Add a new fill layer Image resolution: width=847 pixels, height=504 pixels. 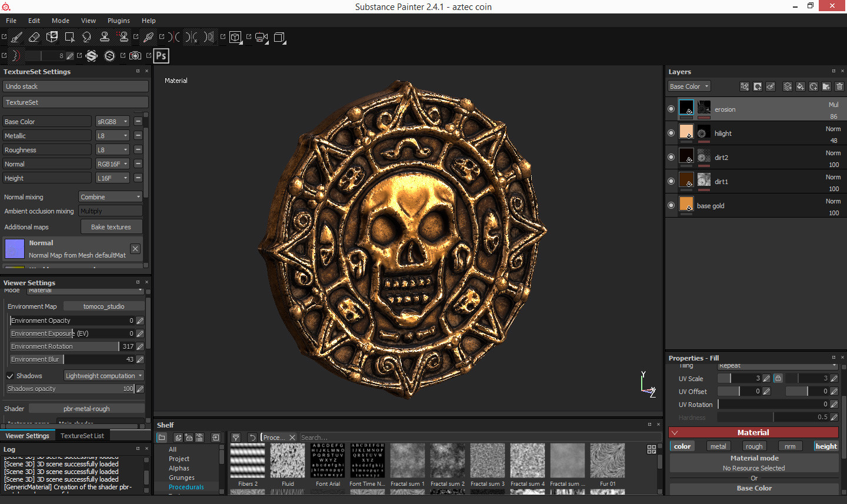(801, 86)
